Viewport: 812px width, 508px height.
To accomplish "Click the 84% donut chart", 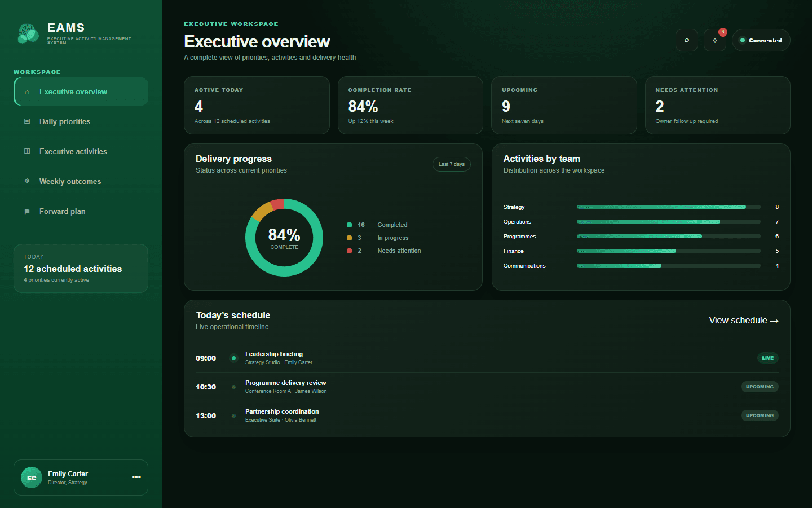I will 284,238.
